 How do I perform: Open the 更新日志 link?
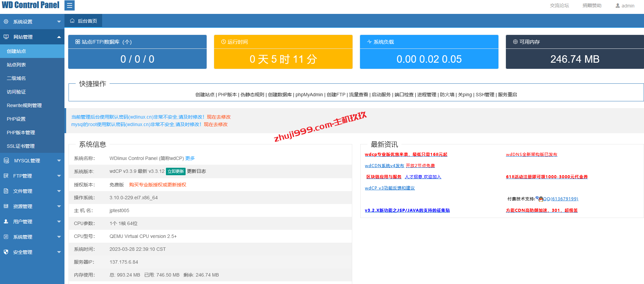coord(196,171)
